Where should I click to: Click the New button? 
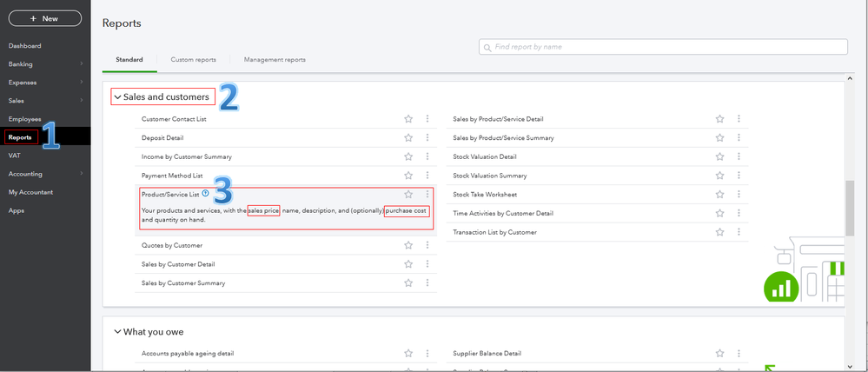pyautogui.click(x=44, y=18)
